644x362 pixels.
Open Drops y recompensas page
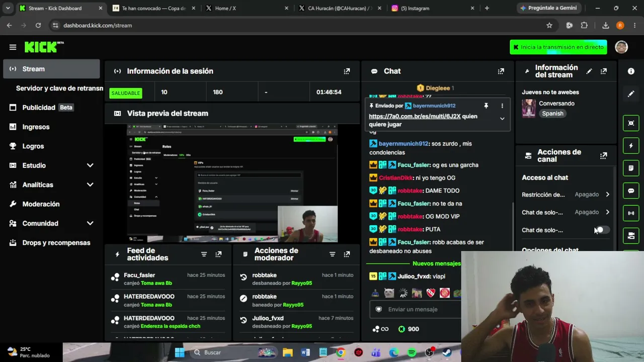[51, 243]
